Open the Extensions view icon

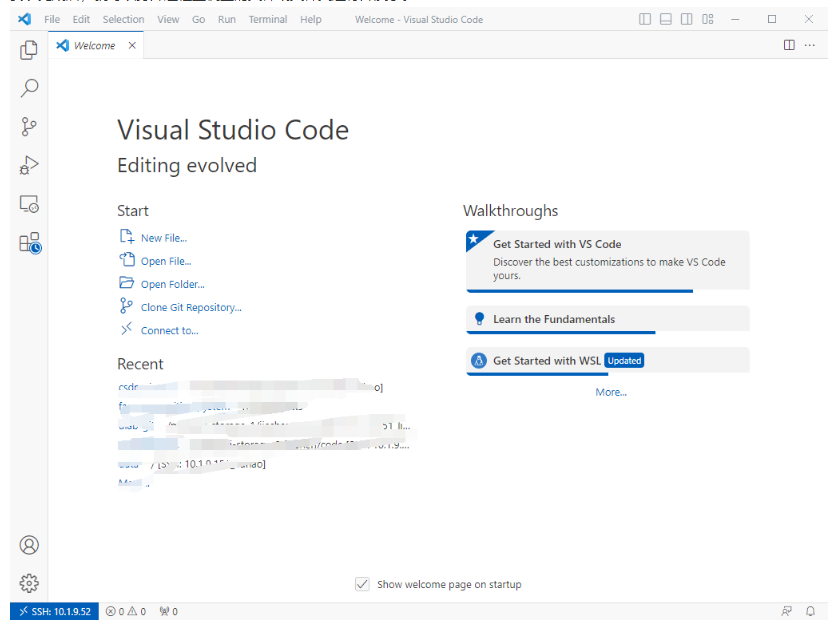point(29,242)
